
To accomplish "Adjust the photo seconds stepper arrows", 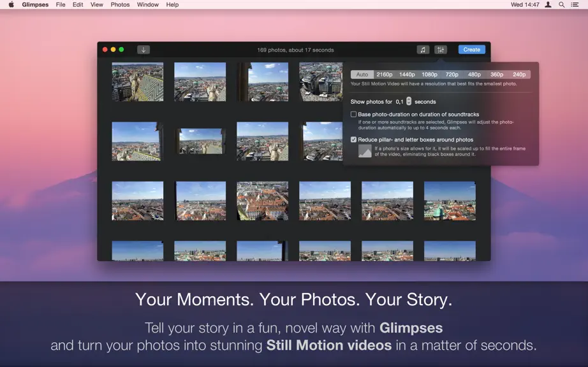I will [409, 101].
